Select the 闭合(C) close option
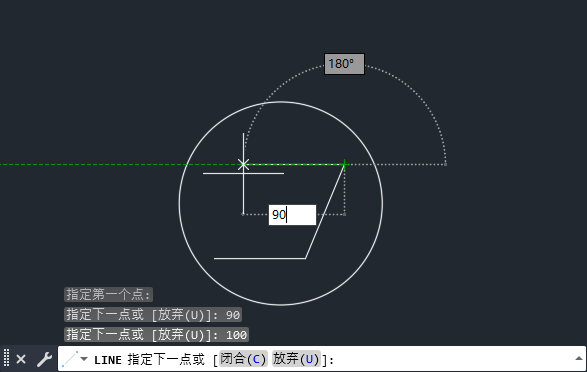Viewport: 587px width, 372px height. pyautogui.click(x=243, y=359)
